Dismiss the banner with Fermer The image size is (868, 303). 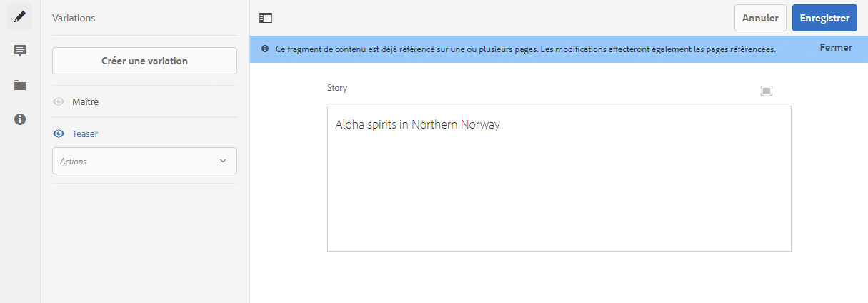836,48
